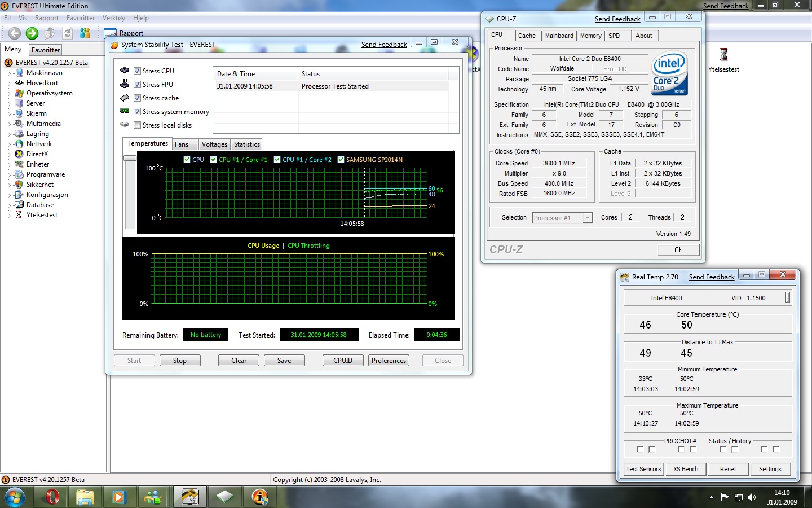Click Test Sensors in Real Temp
Screen dimensions: 812x508
tap(643, 469)
